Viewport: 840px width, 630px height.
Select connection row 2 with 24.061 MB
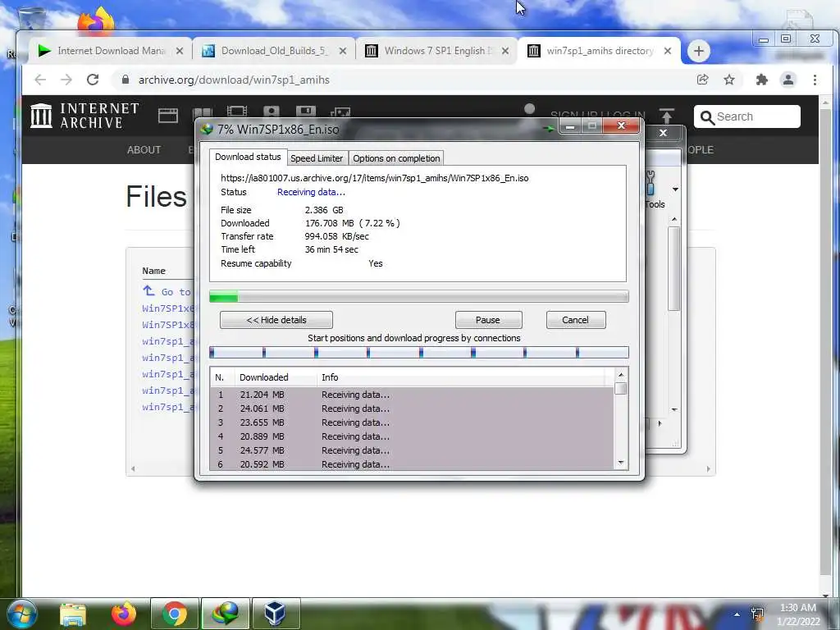(412, 409)
